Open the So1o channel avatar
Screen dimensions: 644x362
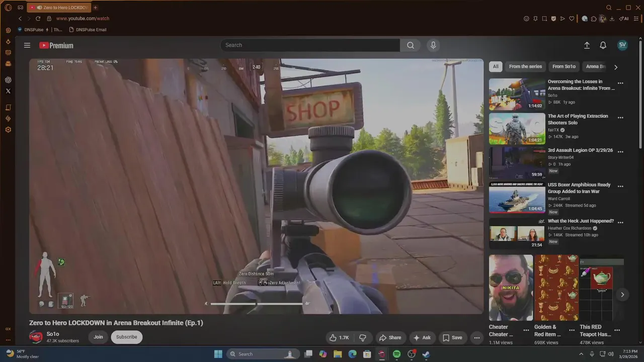pyautogui.click(x=36, y=337)
